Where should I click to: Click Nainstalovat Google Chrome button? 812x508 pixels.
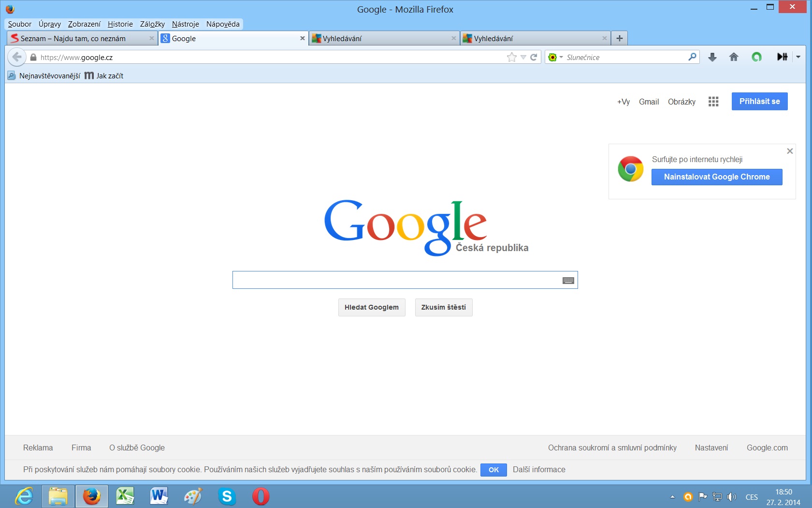pos(717,177)
